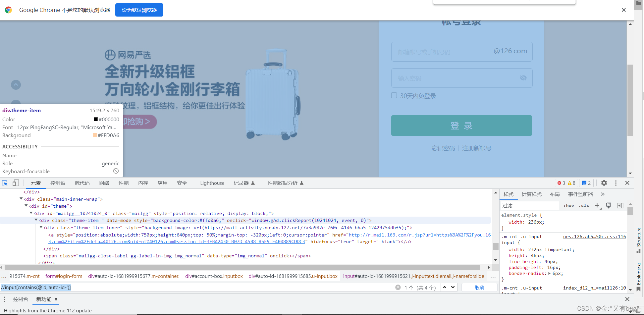Collapse the theme-item div node

(36, 220)
